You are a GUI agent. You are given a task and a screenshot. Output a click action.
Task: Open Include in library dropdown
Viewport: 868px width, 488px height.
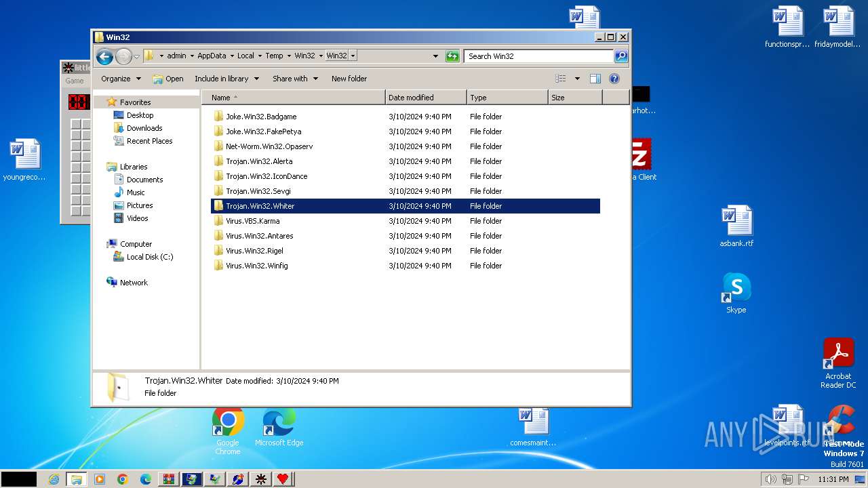[226, 79]
